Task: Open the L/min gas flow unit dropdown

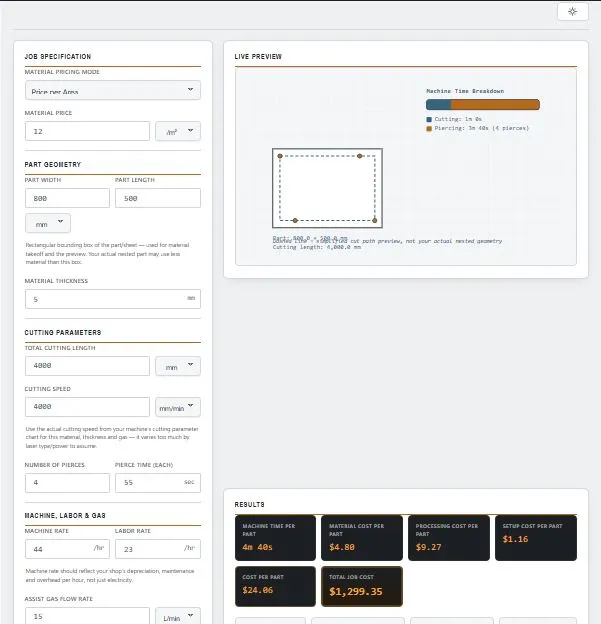Action: 178,616
